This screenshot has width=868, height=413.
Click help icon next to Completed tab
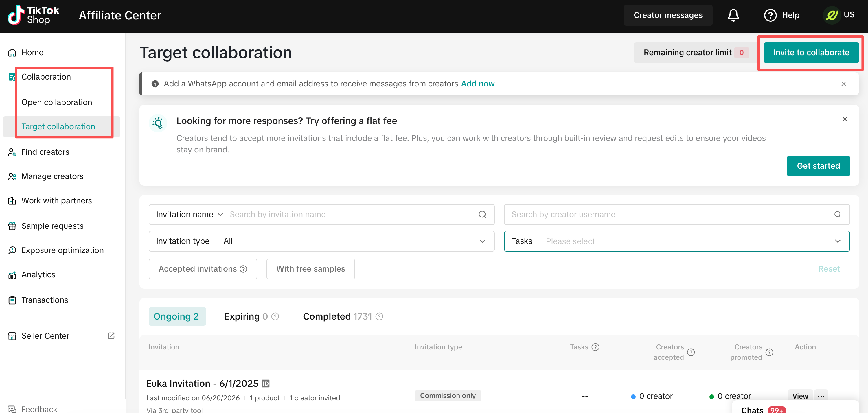[379, 316]
